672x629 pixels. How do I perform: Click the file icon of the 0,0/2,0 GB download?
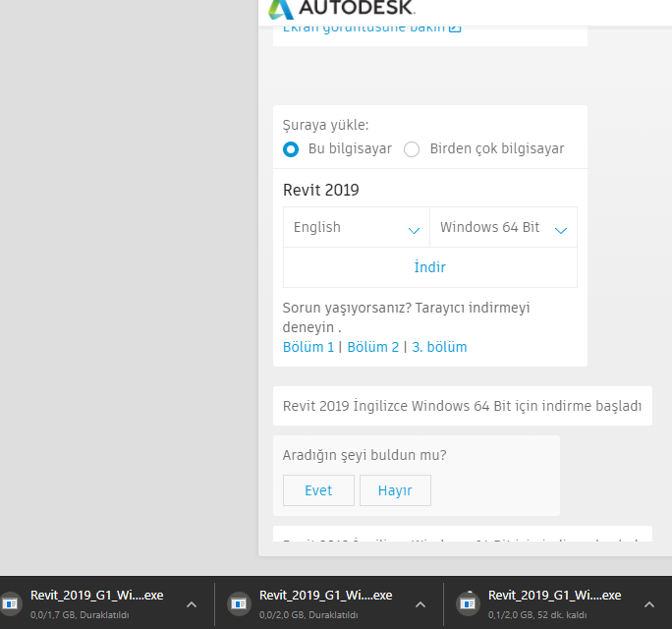[239, 604]
